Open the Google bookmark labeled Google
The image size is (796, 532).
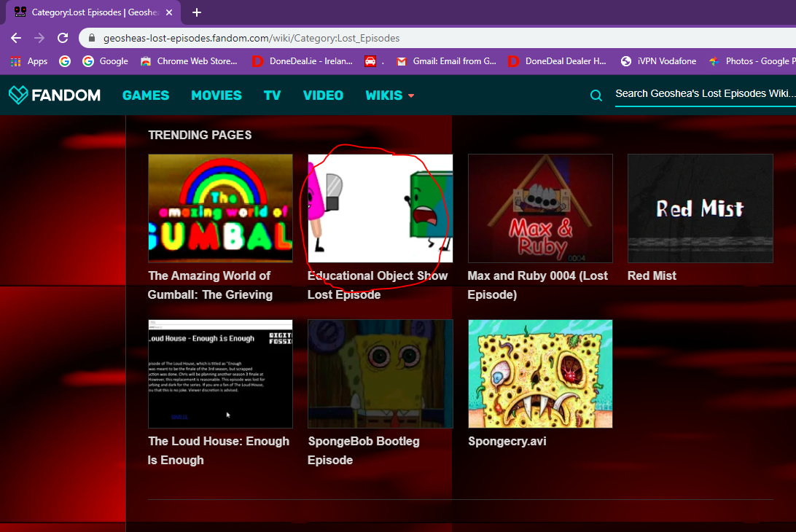[106, 61]
